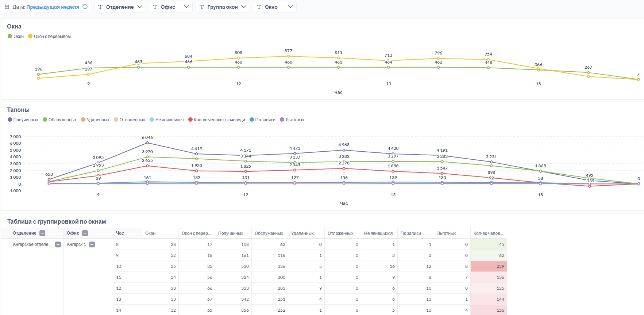This screenshot has width=644, height=315.
Task: Open the Группа окон dropdown chevron
Action: click(244, 7)
